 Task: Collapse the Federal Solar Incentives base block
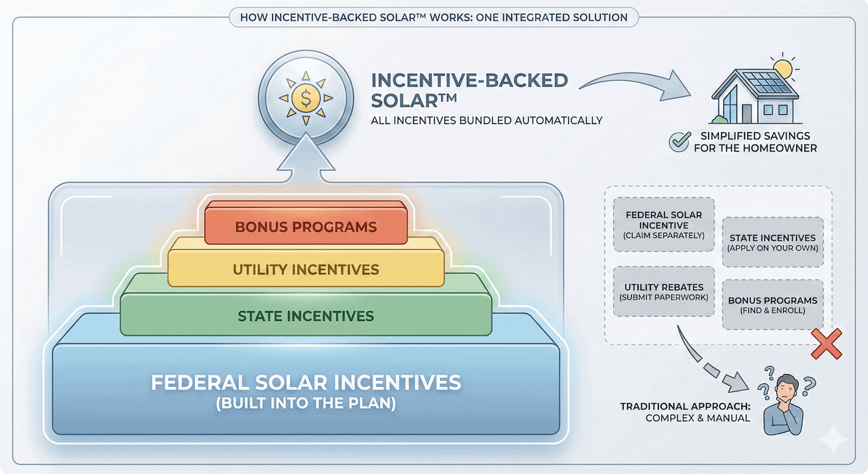[305, 391]
